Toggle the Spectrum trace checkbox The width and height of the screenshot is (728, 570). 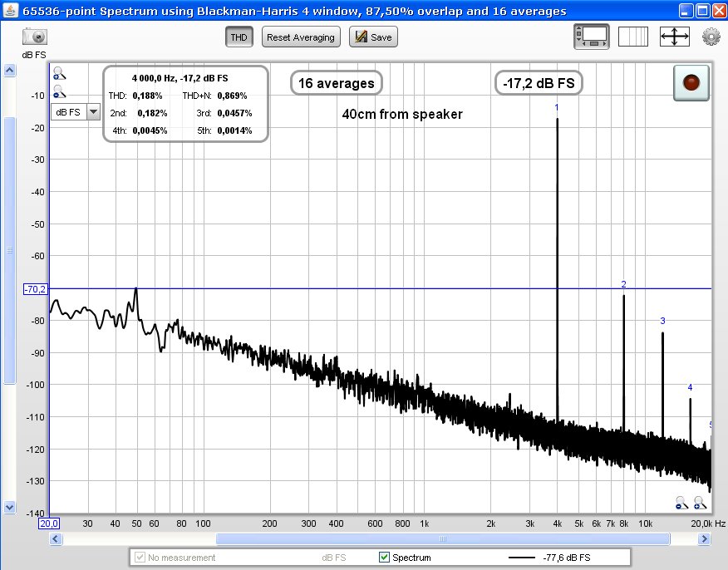click(384, 557)
